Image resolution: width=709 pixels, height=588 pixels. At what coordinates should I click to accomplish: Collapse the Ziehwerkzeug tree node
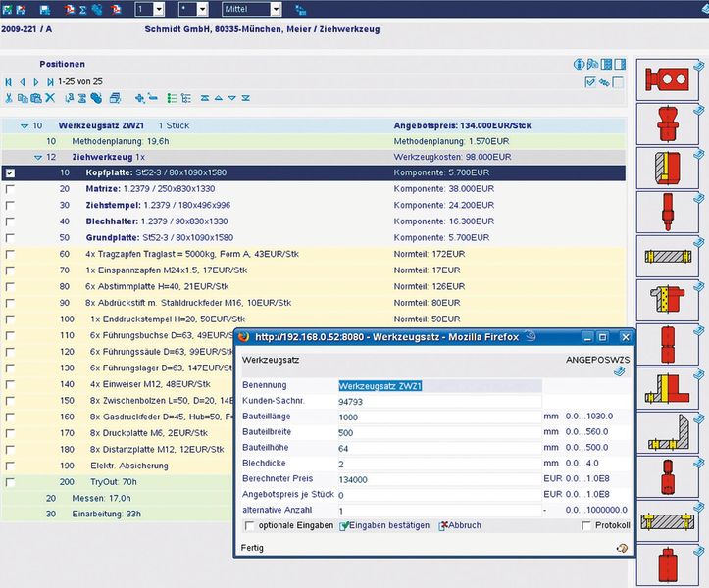[x=38, y=158]
